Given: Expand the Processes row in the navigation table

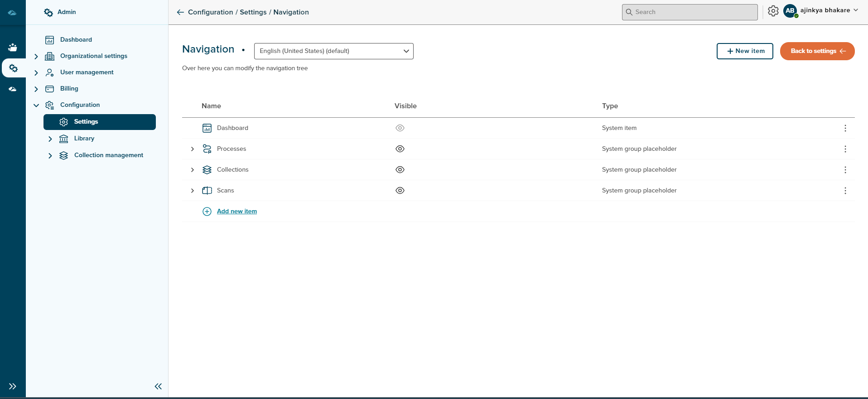Looking at the screenshot, I should point(193,149).
